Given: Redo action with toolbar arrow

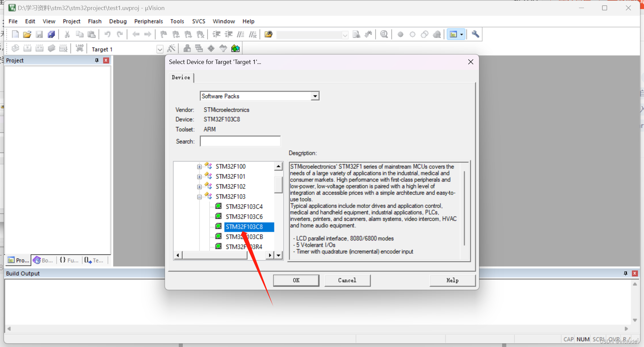Looking at the screenshot, I should tap(120, 34).
